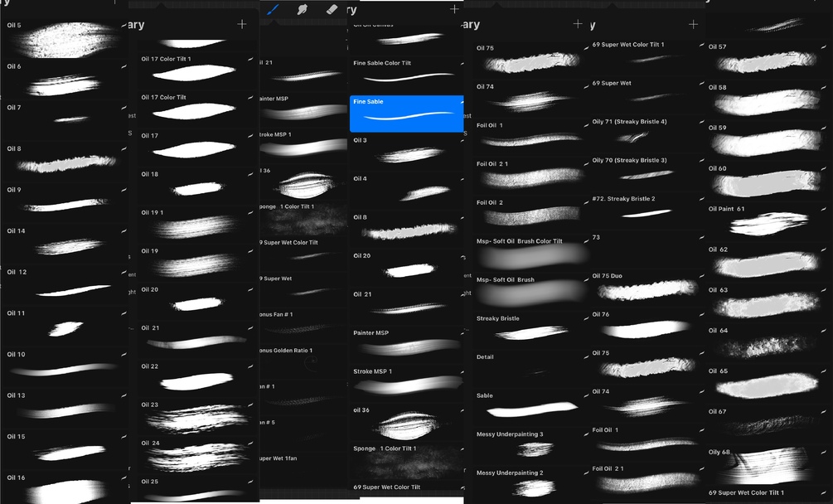
Task: Select the Oil 62 brush
Action: pyautogui.click(x=768, y=262)
